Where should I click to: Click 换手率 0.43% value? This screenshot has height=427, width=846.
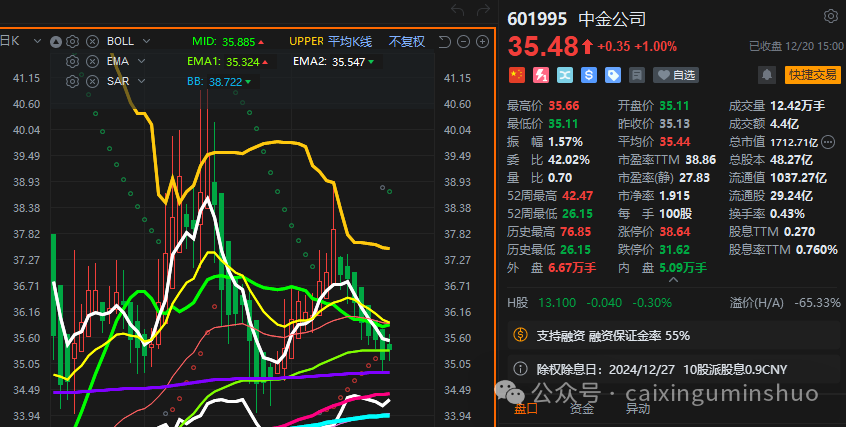[787, 214]
